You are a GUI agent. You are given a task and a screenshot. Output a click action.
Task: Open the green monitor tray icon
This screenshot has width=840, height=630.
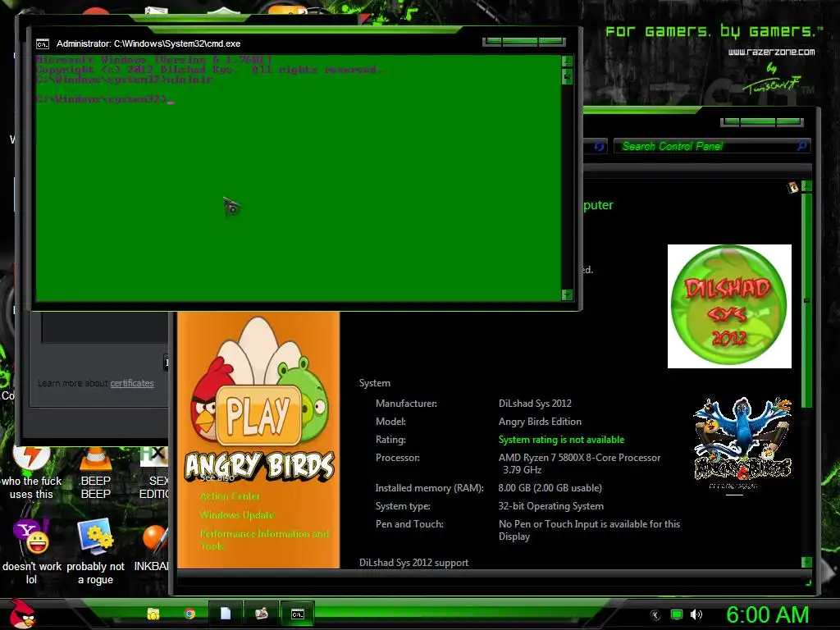click(677, 614)
